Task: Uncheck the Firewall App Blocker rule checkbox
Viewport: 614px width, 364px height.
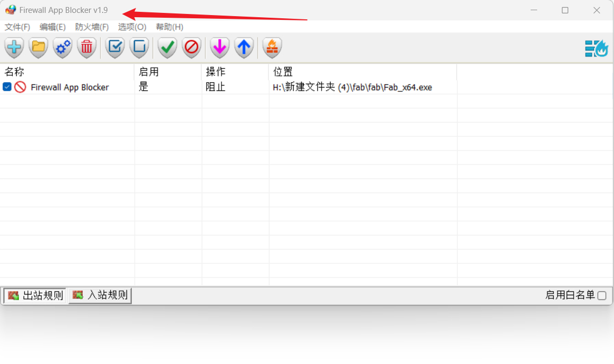Action: pyautogui.click(x=7, y=87)
